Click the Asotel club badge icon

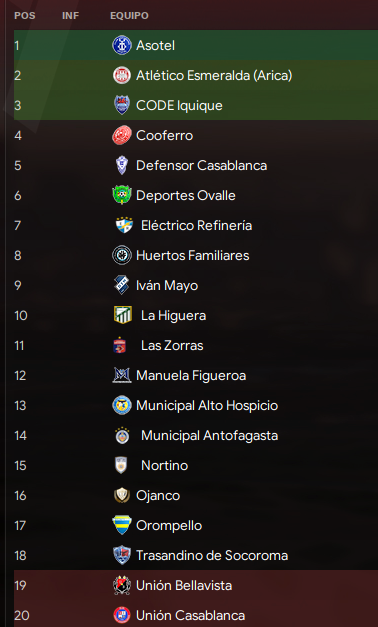[122, 45]
